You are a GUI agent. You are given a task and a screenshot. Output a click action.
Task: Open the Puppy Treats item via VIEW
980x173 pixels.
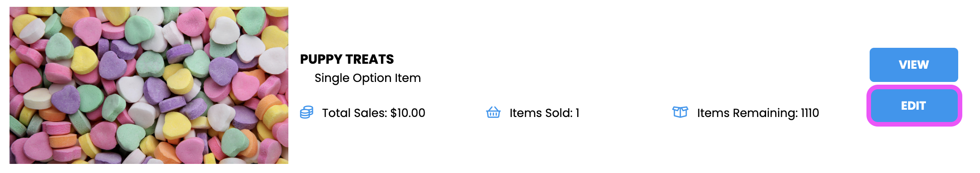(x=914, y=65)
